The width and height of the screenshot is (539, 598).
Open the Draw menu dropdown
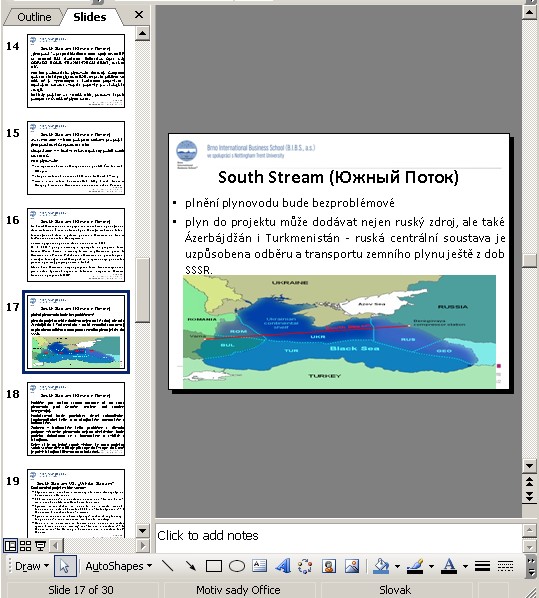(32, 566)
